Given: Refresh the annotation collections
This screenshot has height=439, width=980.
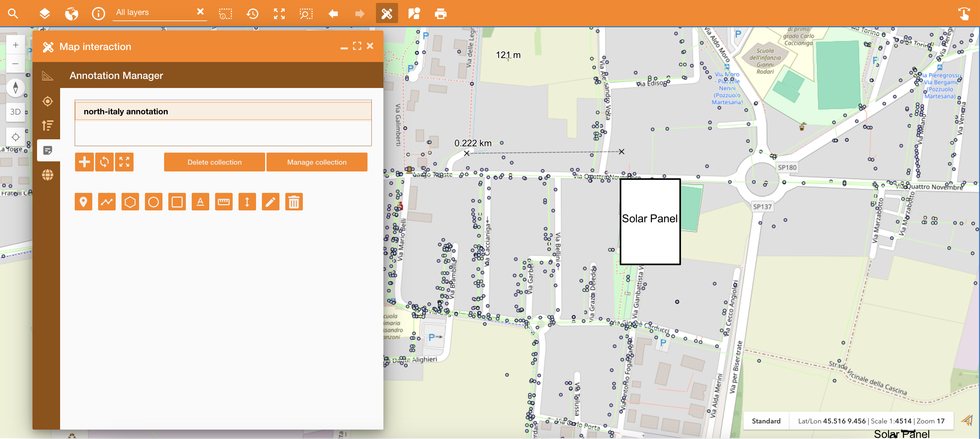Looking at the screenshot, I should [104, 162].
